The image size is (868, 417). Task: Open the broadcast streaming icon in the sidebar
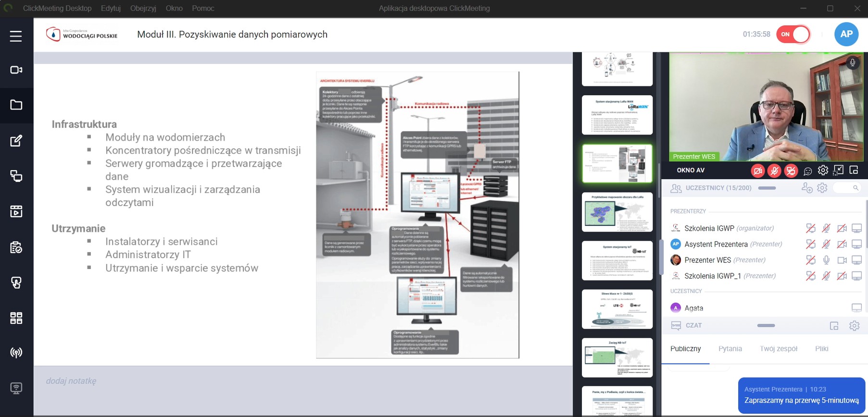[16, 353]
